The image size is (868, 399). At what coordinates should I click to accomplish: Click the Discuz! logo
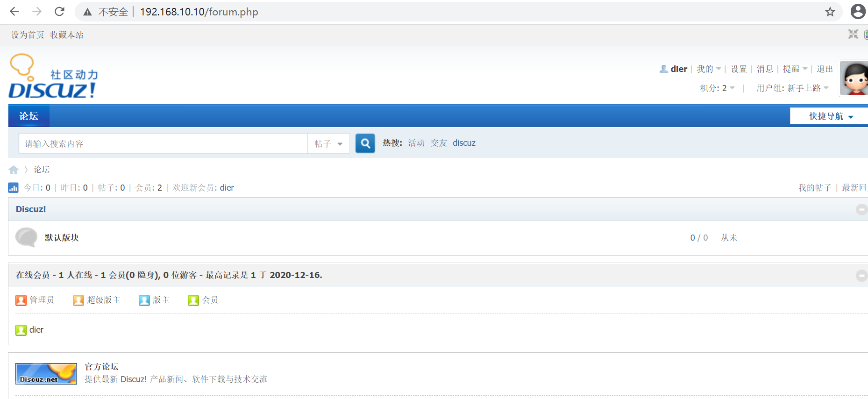(x=53, y=76)
